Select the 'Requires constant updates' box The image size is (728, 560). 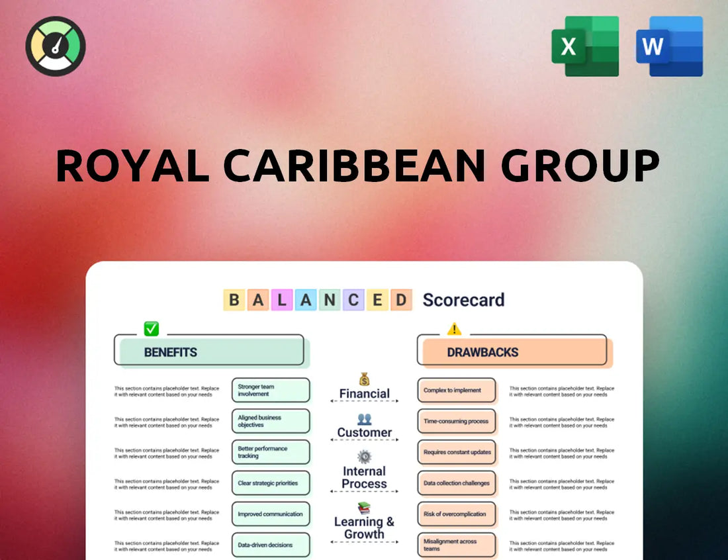(x=457, y=452)
